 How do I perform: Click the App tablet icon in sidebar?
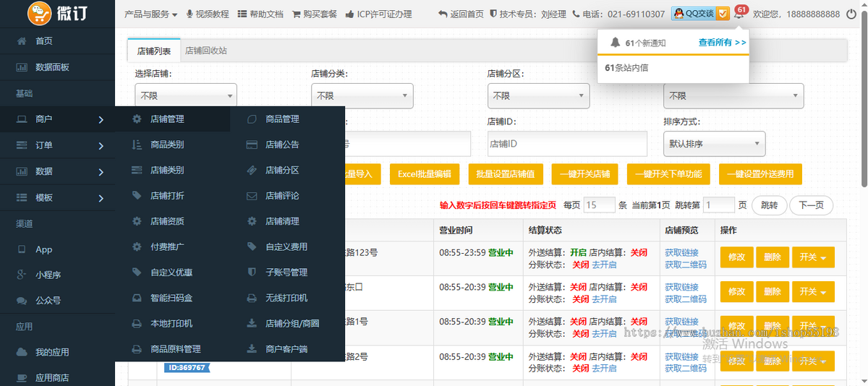point(21,249)
